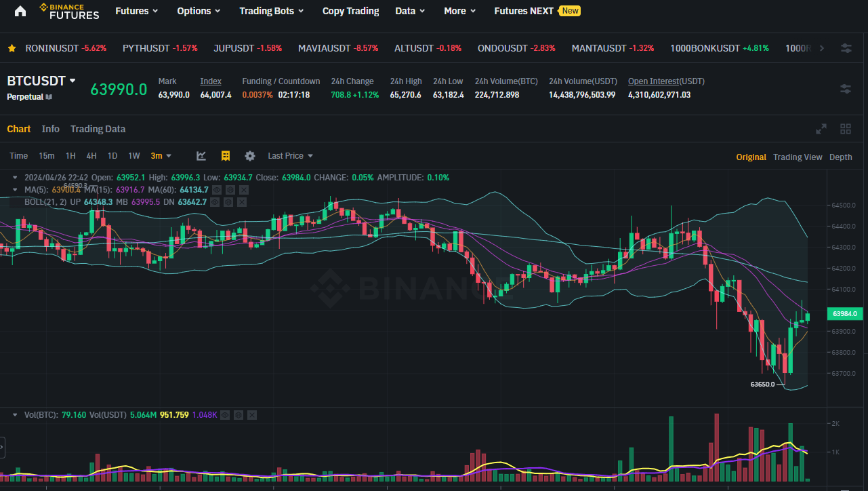Image resolution: width=868 pixels, height=491 pixels.
Task: Open the Trading Bots menu
Action: 271,11
